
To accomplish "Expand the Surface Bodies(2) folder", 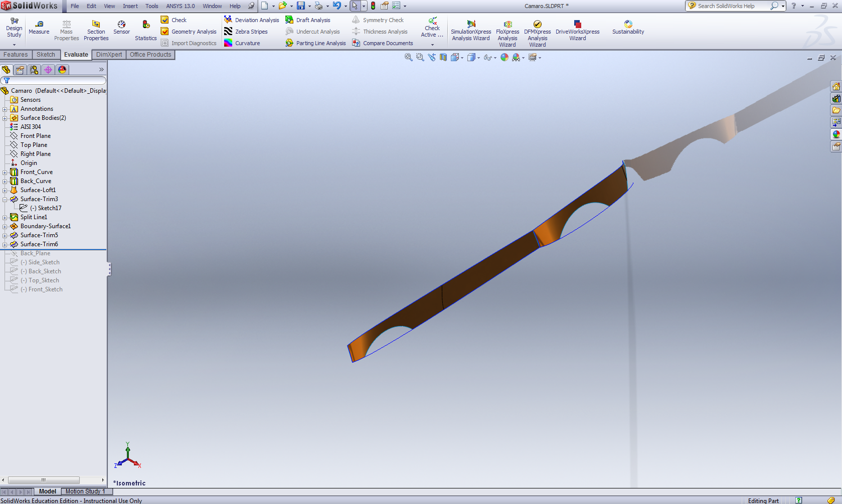I will click(x=5, y=118).
